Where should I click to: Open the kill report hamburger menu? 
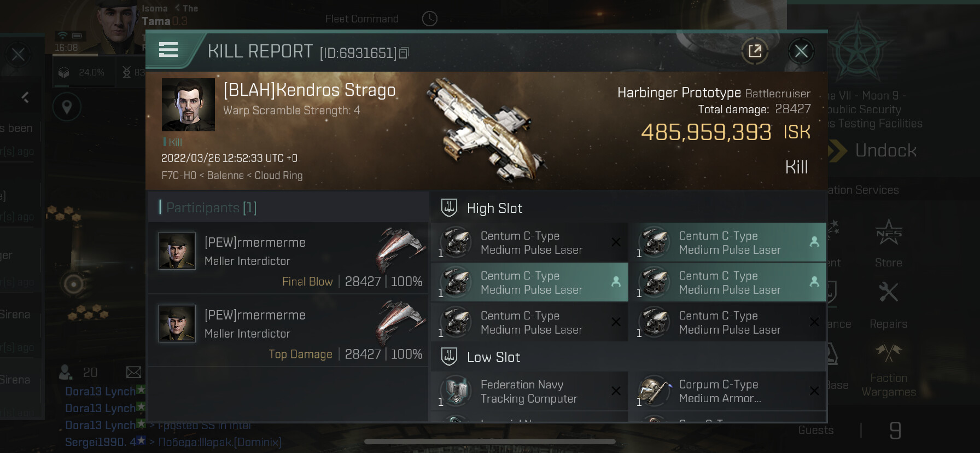168,50
